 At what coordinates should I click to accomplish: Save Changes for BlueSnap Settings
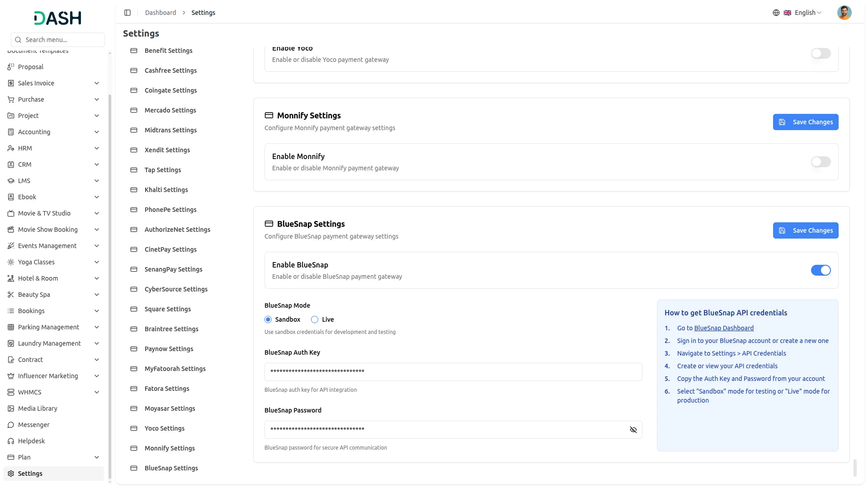tap(805, 230)
